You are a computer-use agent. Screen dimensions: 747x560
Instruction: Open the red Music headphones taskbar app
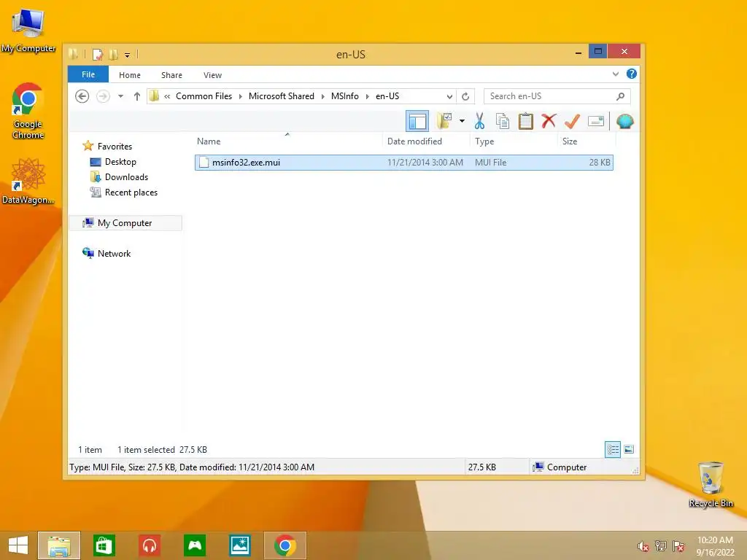click(150, 545)
